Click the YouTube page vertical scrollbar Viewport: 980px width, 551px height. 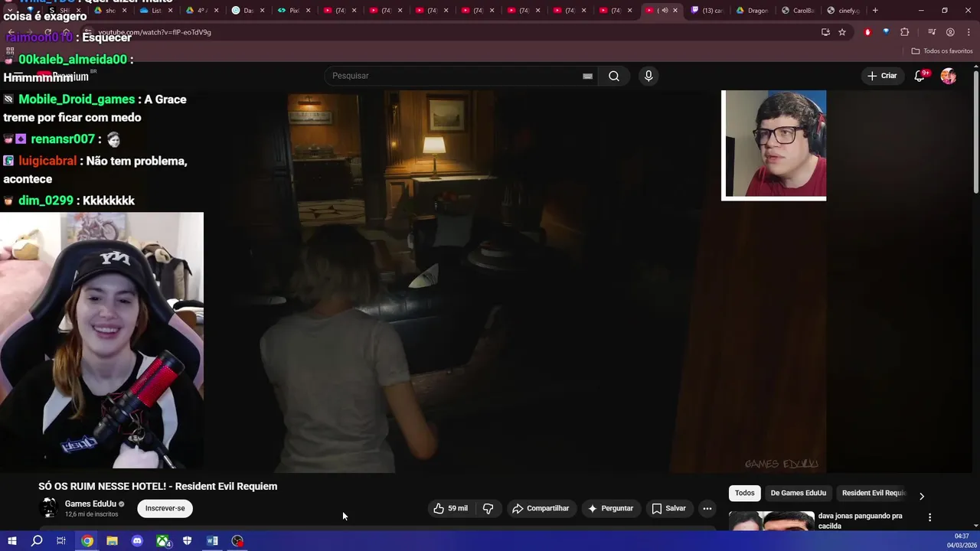point(975,130)
